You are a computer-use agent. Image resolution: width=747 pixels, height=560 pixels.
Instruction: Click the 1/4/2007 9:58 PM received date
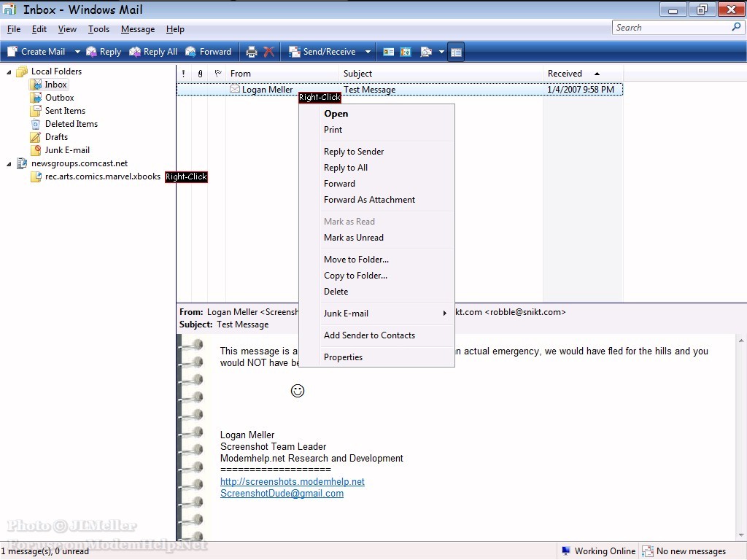point(581,90)
